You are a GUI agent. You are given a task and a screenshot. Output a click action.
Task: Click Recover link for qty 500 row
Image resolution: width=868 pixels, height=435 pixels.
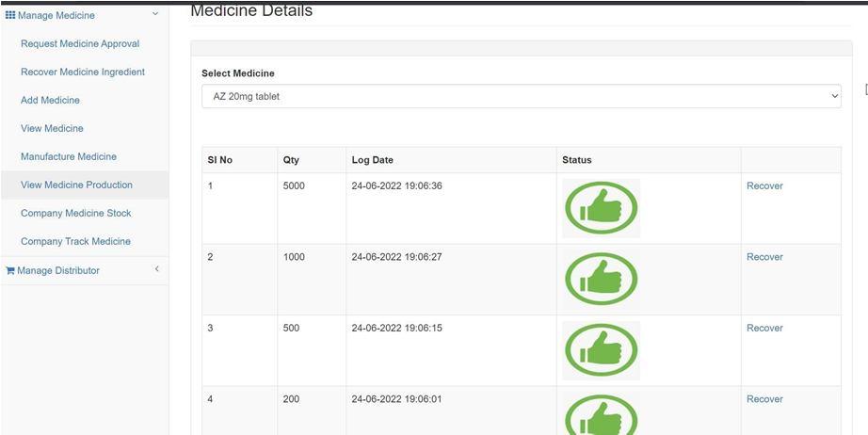pyautogui.click(x=764, y=328)
